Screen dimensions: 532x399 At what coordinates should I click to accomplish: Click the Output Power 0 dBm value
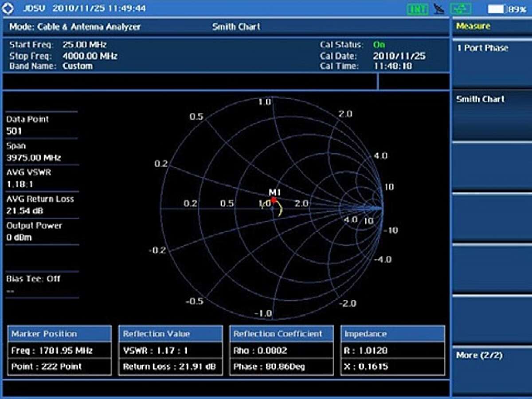point(19,237)
